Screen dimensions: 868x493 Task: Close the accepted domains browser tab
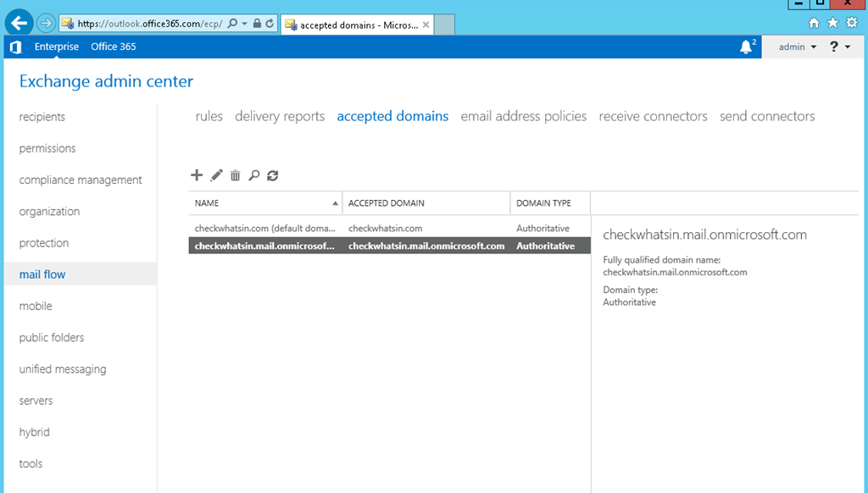point(426,25)
